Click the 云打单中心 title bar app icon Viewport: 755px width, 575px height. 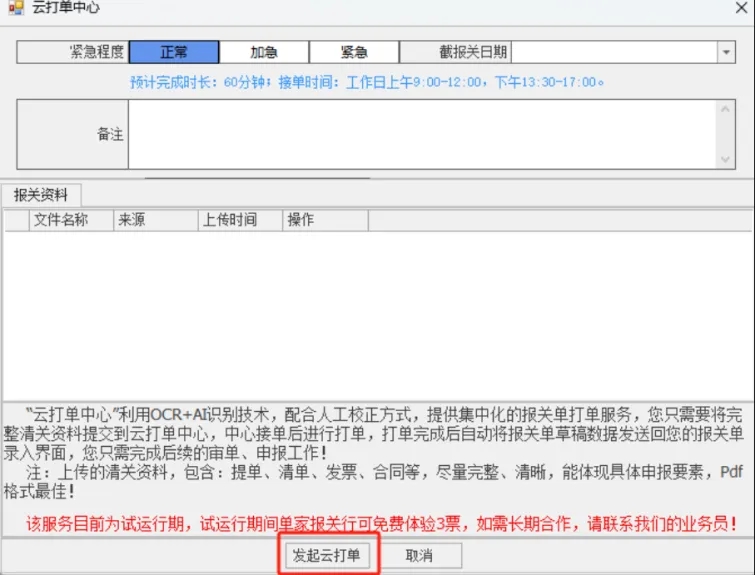[x=14, y=8]
